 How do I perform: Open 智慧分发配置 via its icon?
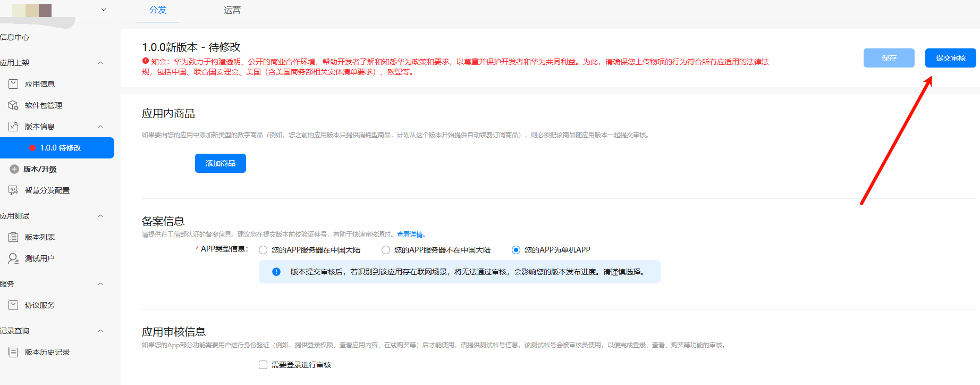13,190
